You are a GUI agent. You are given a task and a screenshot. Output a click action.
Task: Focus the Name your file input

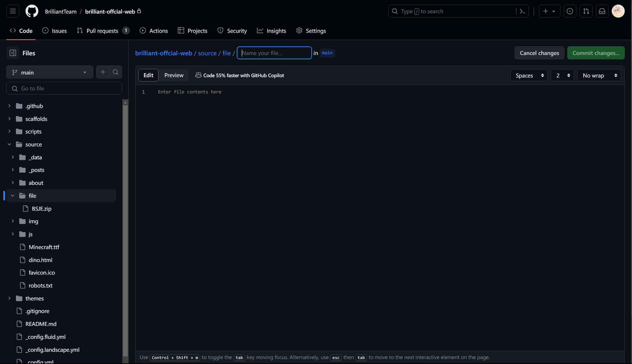point(275,53)
